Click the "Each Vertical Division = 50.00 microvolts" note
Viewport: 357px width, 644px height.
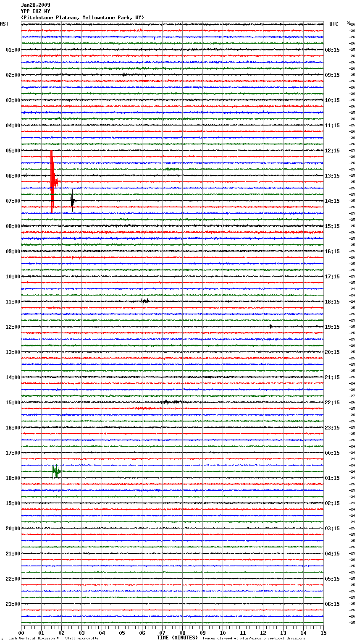(53, 639)
